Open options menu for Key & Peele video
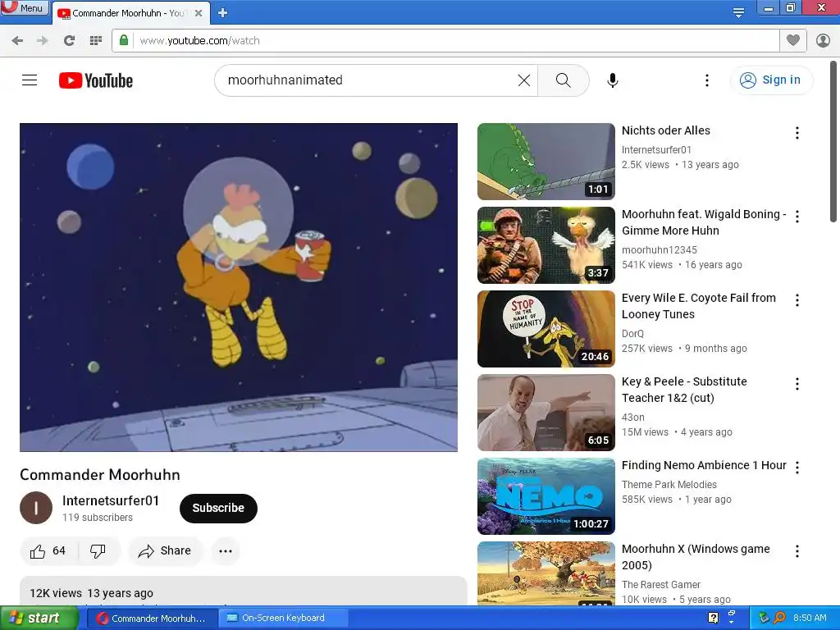Viewport: 840px width, 630px height. point(797,384)
